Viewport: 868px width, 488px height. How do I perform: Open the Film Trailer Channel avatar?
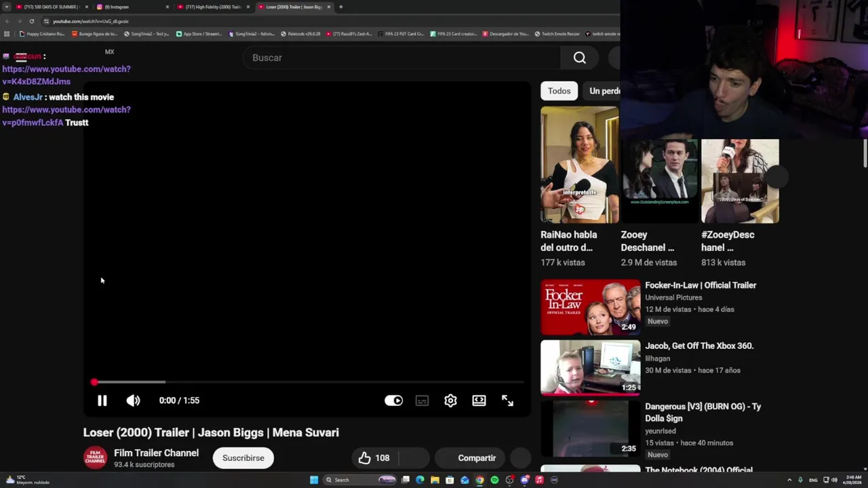coord(95,457)
